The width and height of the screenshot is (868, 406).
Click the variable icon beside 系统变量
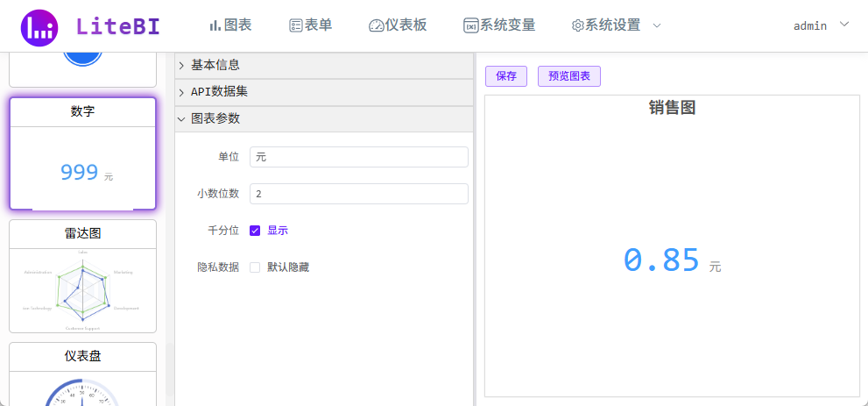point(471,25)
